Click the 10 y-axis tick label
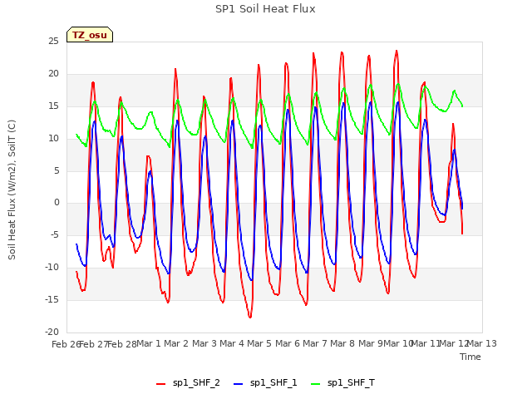The width and height of the screenshot is (532, 399). point(53,139)
